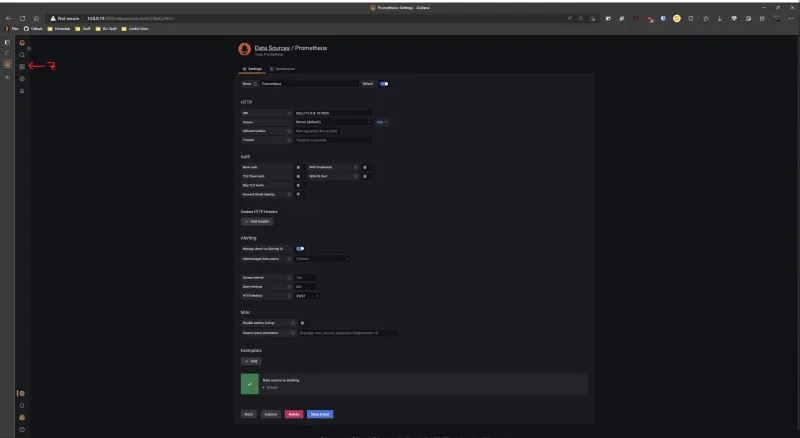Switch to the Settings tab
The height and width of the screenshot is (438, 800).
[x=252, y=69]
